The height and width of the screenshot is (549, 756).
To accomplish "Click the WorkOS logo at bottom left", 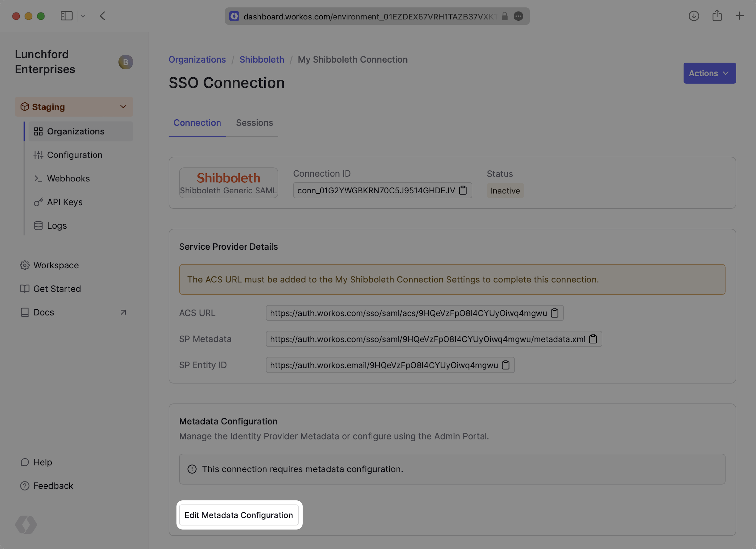I will [x=26, y=524].
